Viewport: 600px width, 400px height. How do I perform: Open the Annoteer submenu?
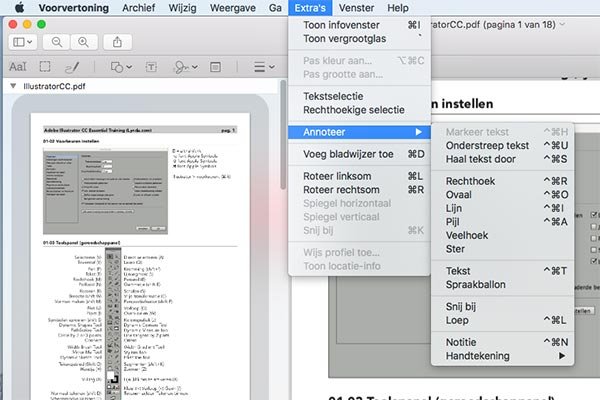360,132
